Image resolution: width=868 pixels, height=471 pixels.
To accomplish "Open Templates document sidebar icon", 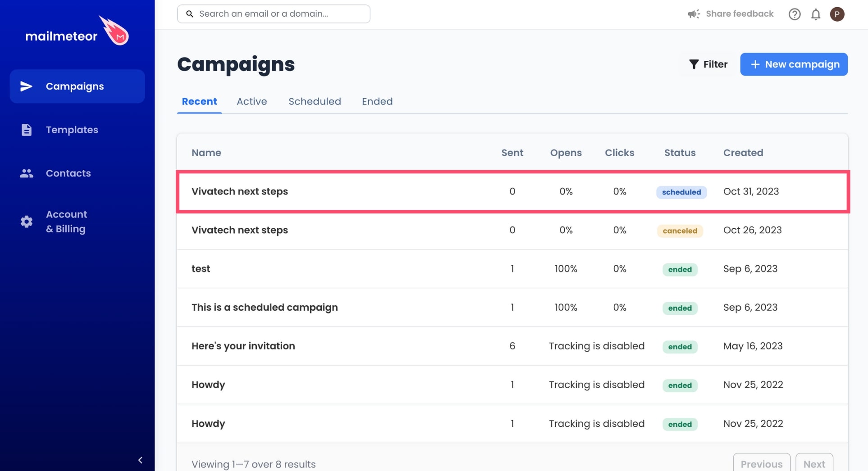I will click(27, 130).
